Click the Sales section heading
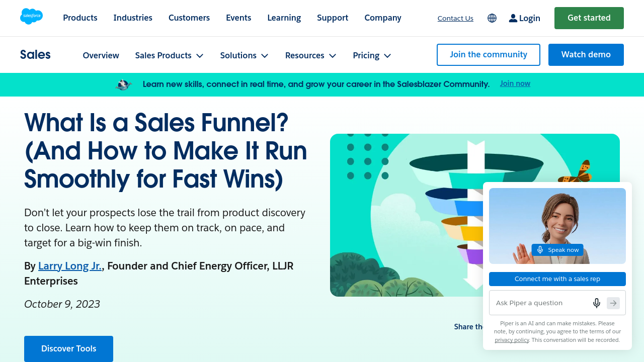644x362 pixels. pos(35,55)
